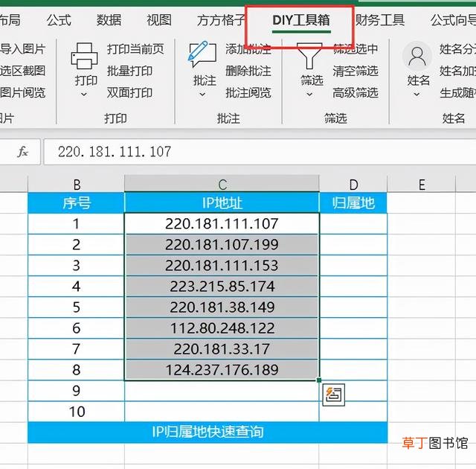Select cell containing 220.181.107.199
The height and width of the screenshot is (469, 476).
(x=222, y=244)
